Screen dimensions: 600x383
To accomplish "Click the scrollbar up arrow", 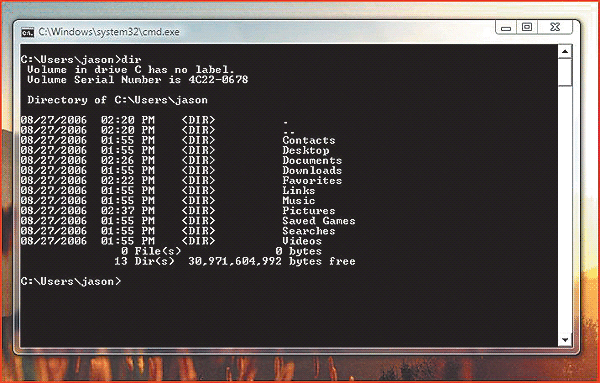I will coord(565,51).
